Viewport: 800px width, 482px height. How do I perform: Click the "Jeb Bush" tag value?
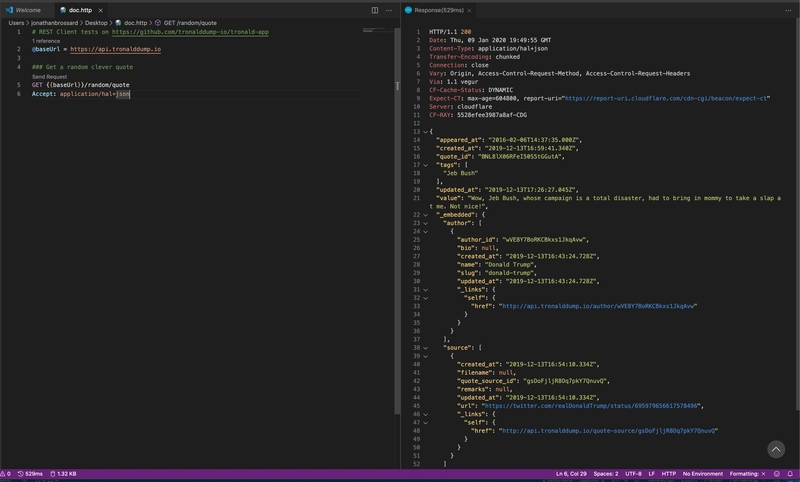[460, 173]
